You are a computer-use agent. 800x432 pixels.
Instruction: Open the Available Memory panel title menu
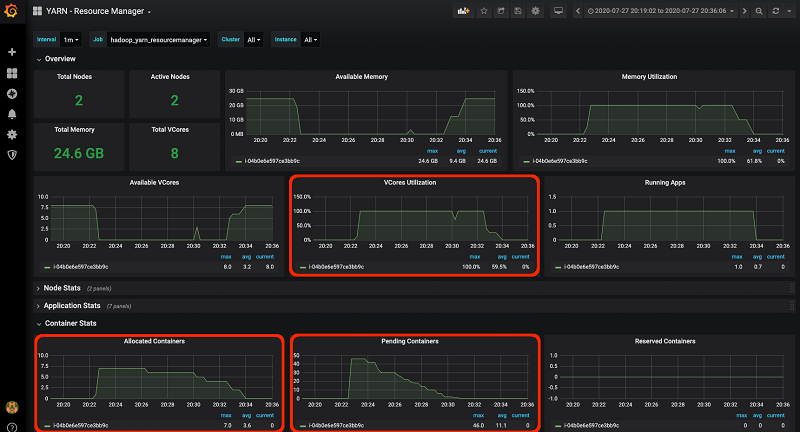coord(361,77)
